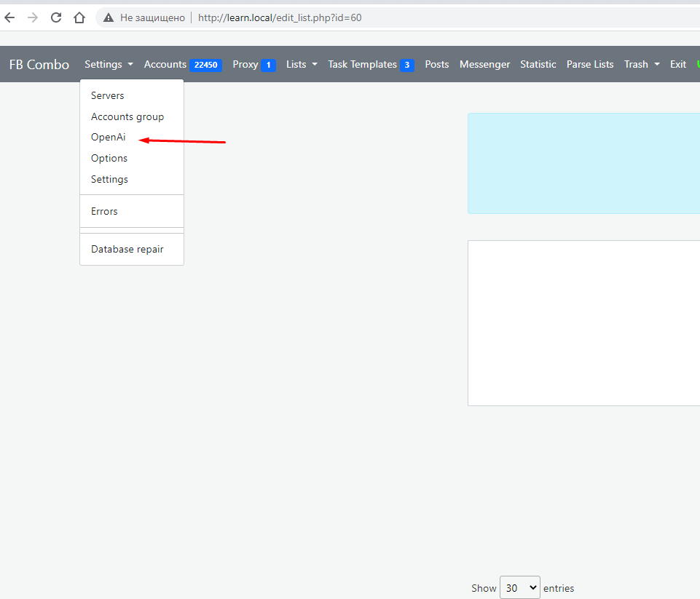The image size is (700, 599).
Task: Click the not-secure warning triangle icon
Action: (109, 17)
